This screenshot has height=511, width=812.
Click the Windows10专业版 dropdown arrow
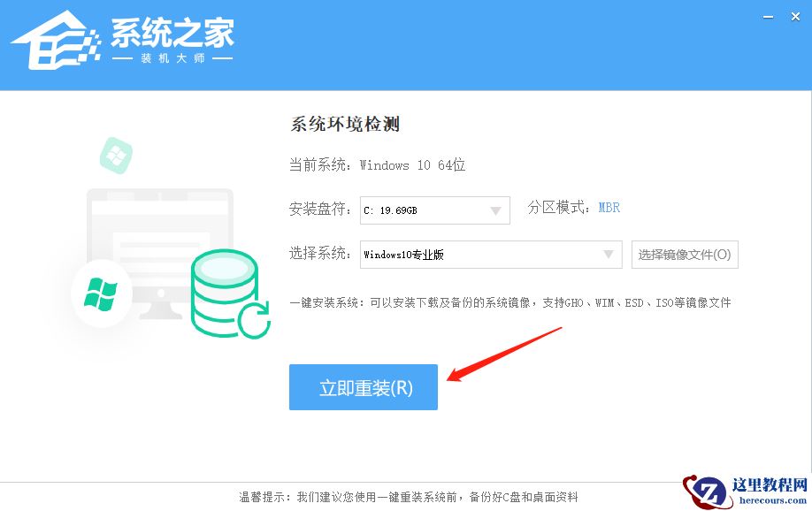609,254
